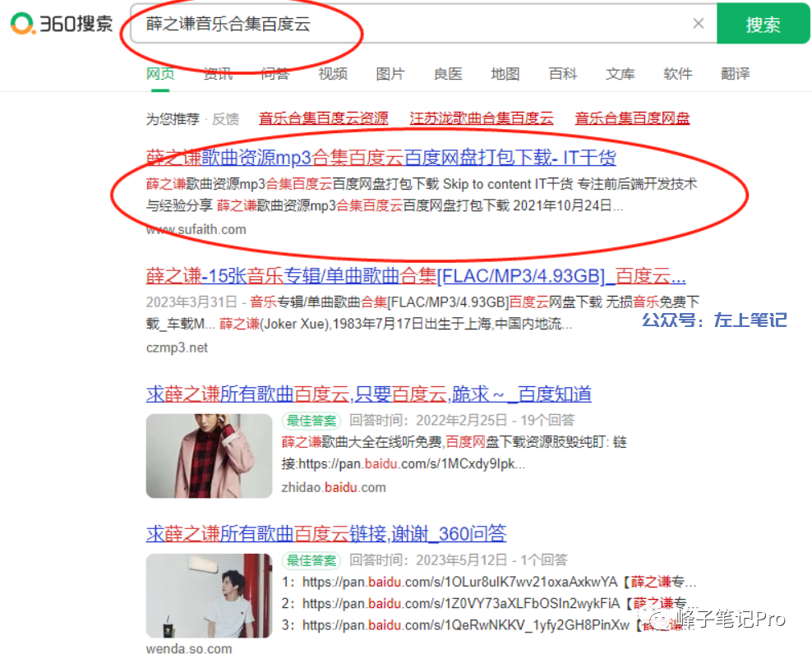Click the zhidao.baidu.com URL
The width and height of the screenshot is (812, 654).
pyautogui.click(x=334, y=487)
